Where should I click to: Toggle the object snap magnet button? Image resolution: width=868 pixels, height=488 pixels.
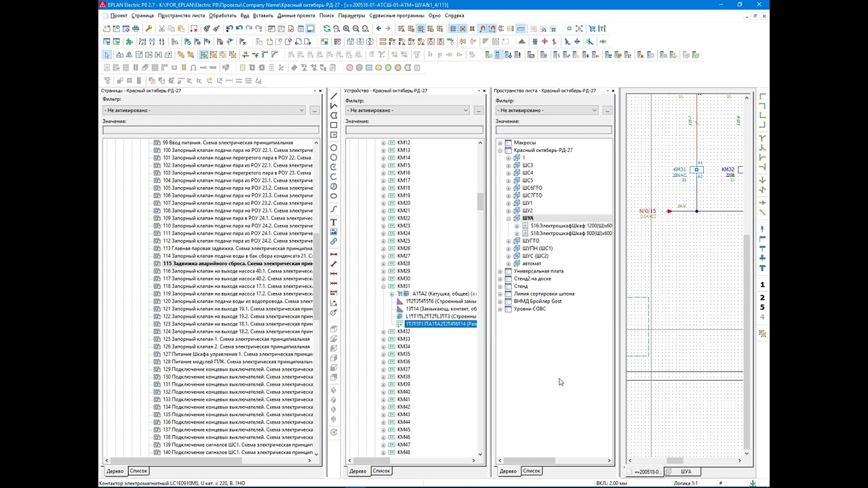point(482,28)
